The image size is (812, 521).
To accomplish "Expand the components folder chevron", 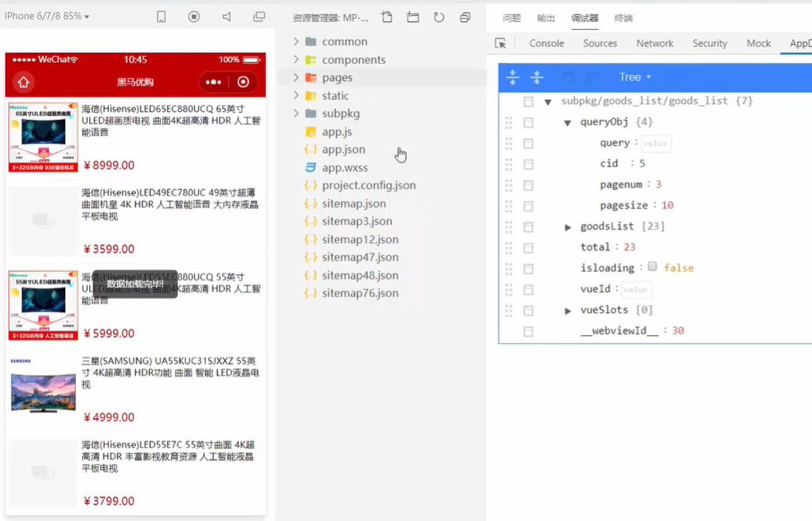I will 296,60.
